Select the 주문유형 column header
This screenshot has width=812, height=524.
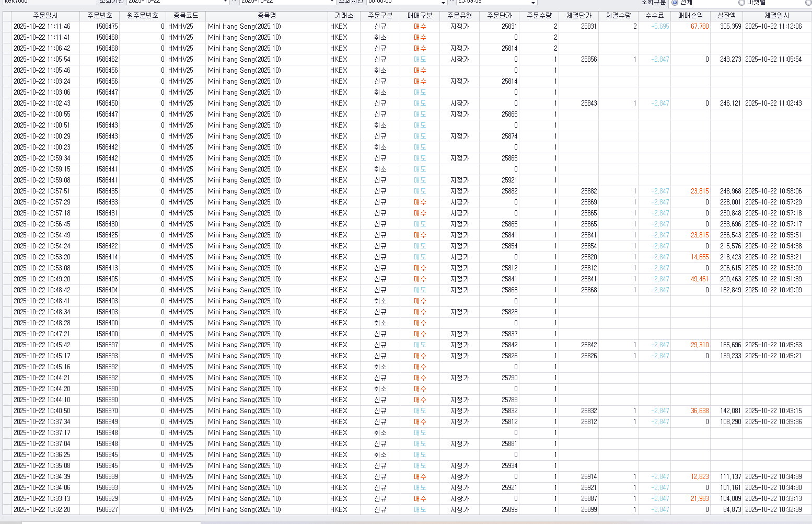coord(459,16)
